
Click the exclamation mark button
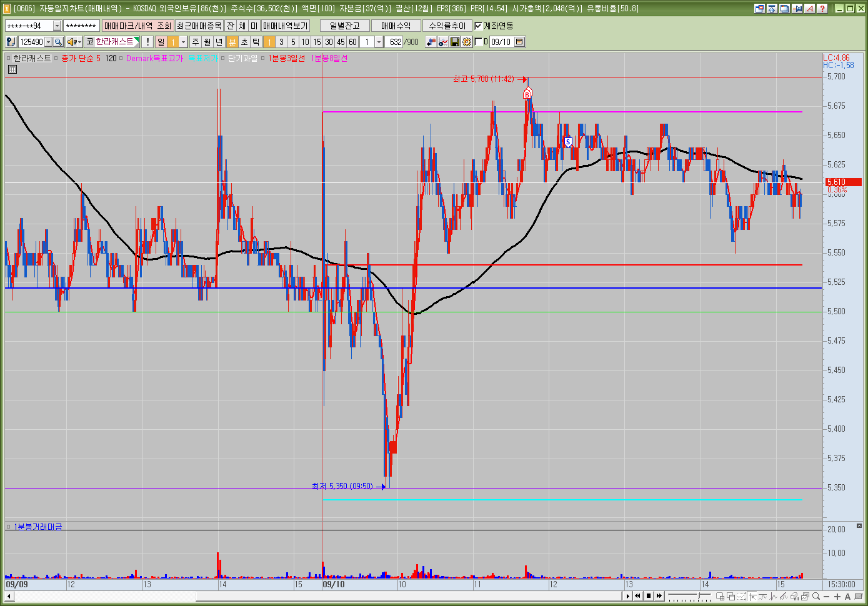(147, 42)
